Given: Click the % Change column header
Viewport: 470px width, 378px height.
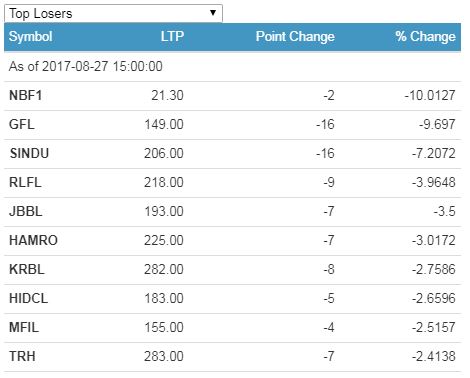Looking at the screenshot, I should [425, 36].
